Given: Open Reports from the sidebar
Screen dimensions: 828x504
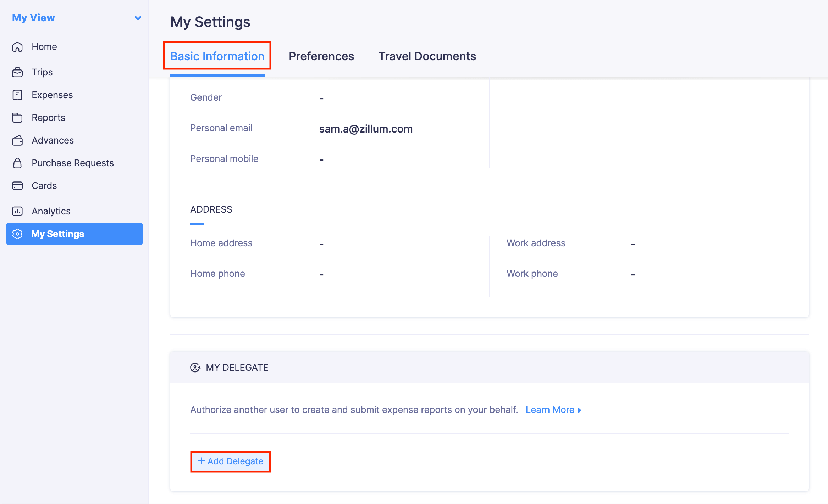Looking at the screenshot, I should pos(74,118).
